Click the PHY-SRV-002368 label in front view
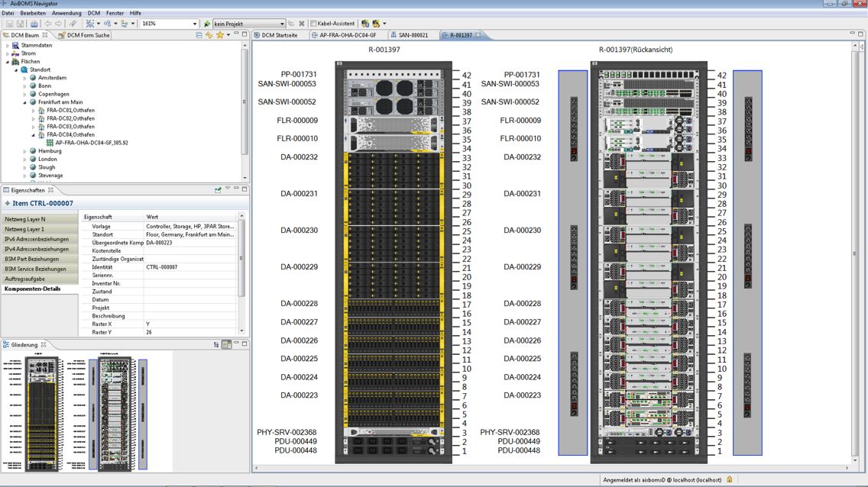Viewport: 868px width, 487px height. tap(287, 432)
